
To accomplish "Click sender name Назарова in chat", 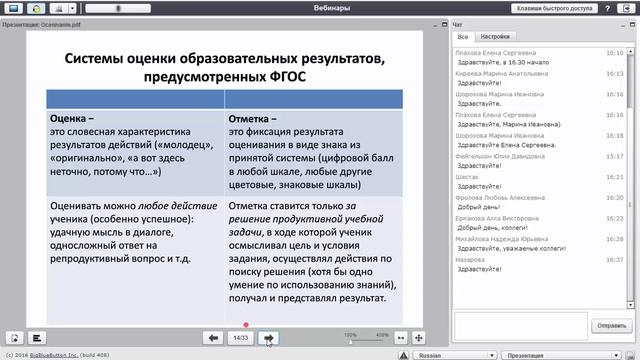I will coord(470,260).
